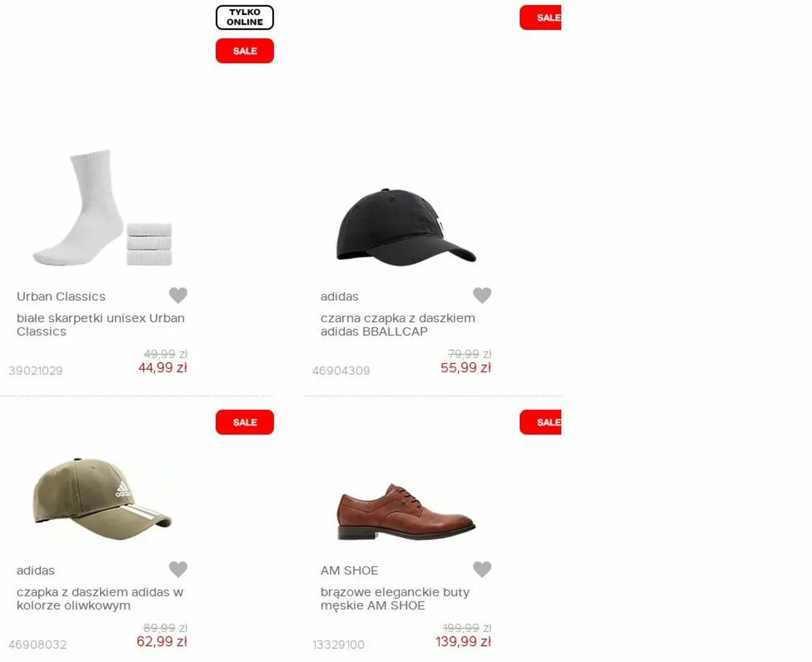This screenshot has height=662, width=812.
Task: Open czarna czapka z daszkiem link
Action: point(398,325)
